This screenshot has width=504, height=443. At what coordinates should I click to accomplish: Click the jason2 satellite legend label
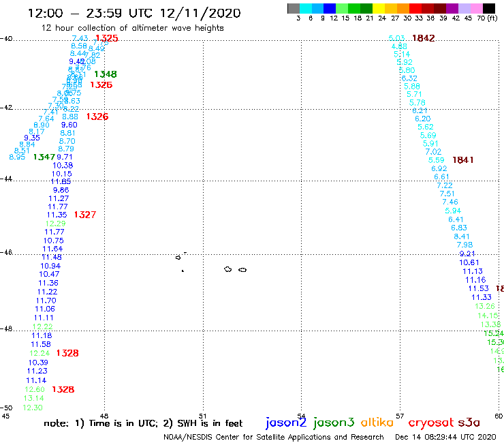click(286, 423)
